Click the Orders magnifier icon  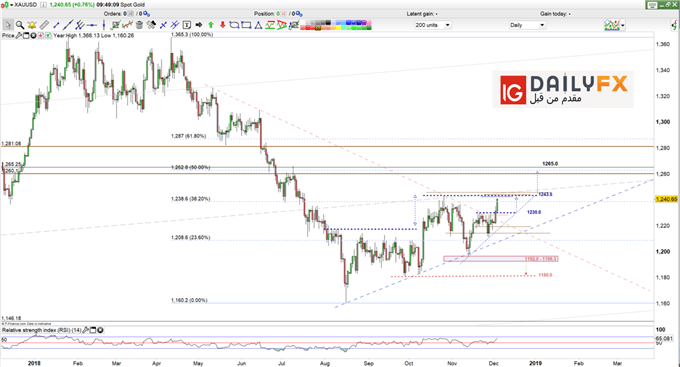coord(147,14)
